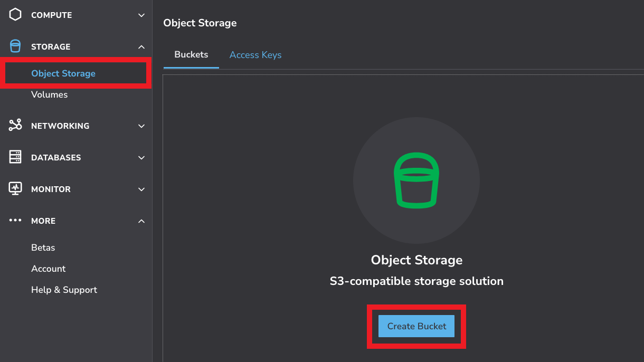This screenshot has height=362, width=644.
Task: Collapse the Storage section chevron
Action: [x=141, y=47]
